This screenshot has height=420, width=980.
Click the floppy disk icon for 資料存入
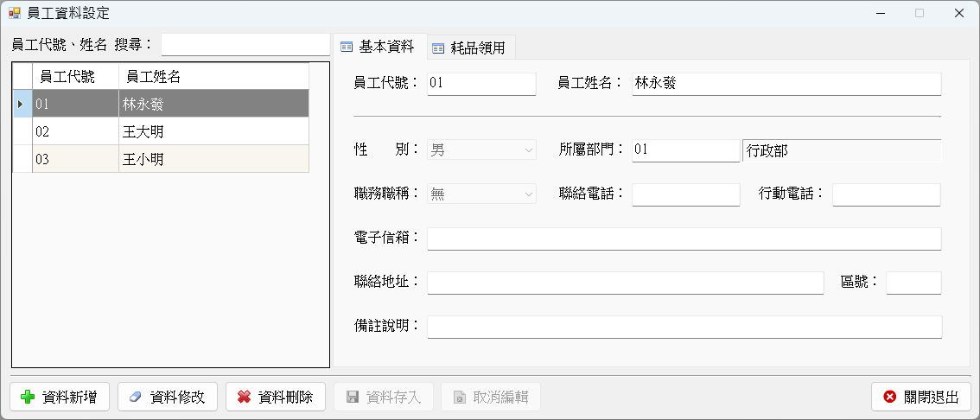pos(353,397)
